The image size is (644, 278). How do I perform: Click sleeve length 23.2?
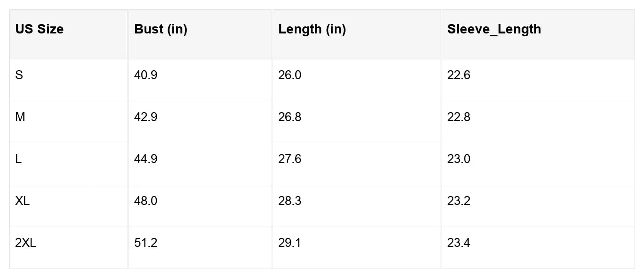459,201
